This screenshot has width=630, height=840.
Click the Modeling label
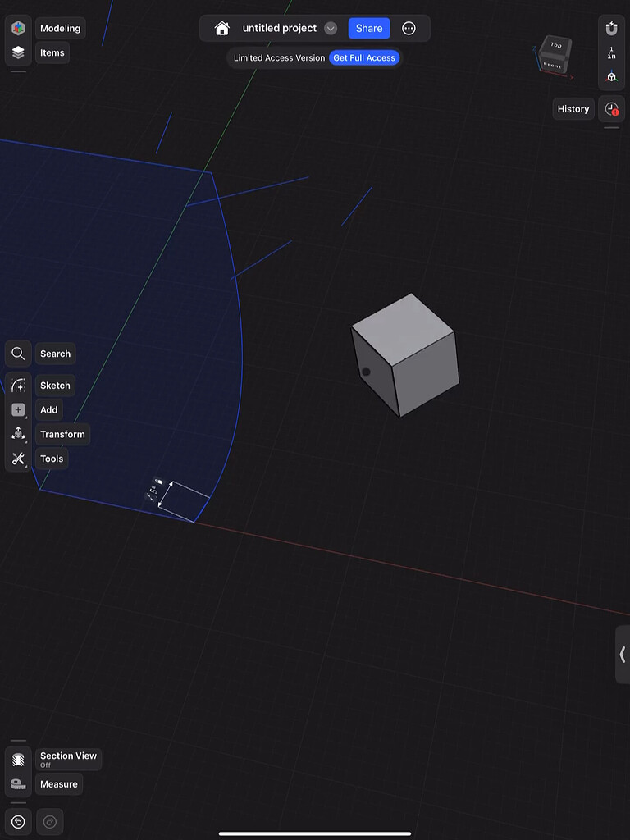pyautogui.click(x=60, y=29)
